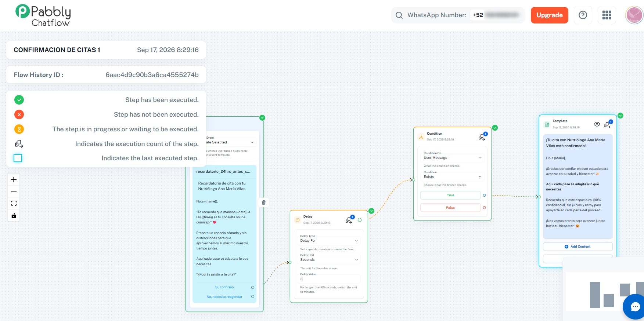Zoom out of the flow canvas
Image resolution: width=644 pixels, height=321 pixels.
click(x=14, y=191)
